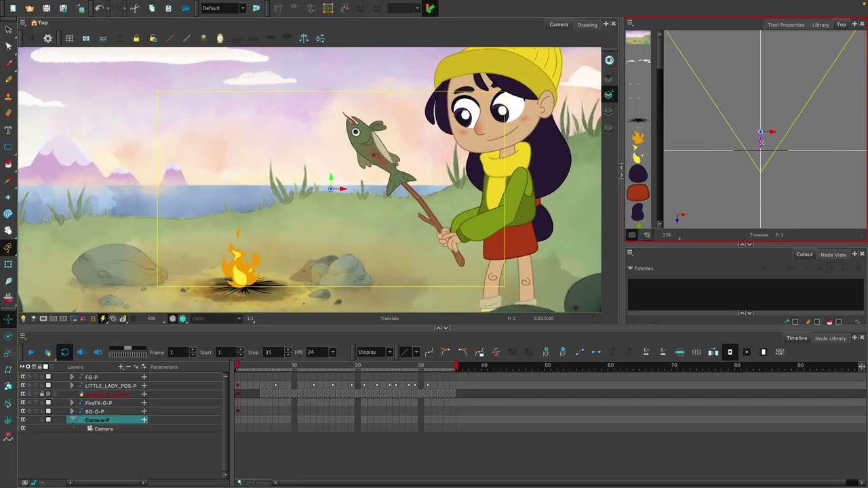Toggle the sound scrubbing speaker S button
Image resolution: width=868 pixels, height=488 pixels.
point(98,352)
